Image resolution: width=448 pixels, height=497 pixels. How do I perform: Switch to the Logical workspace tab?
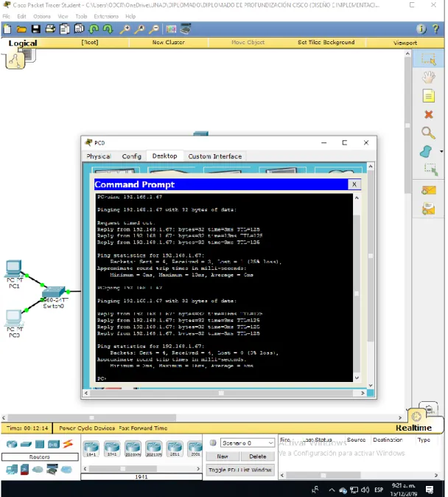(x=23, y=43)
